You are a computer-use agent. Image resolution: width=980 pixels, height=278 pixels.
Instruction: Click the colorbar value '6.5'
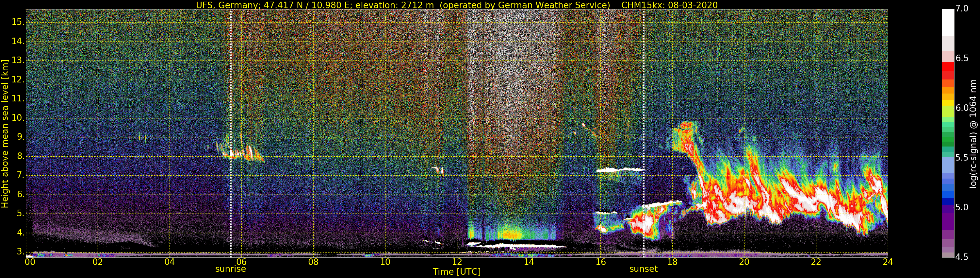(x=962, y=58)
